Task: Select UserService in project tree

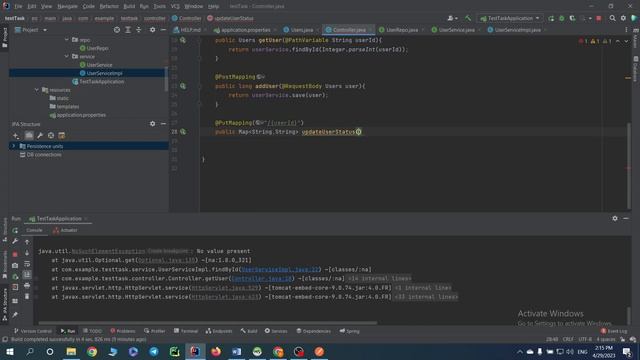Action: pyautogui.click(x=99, y=65)
